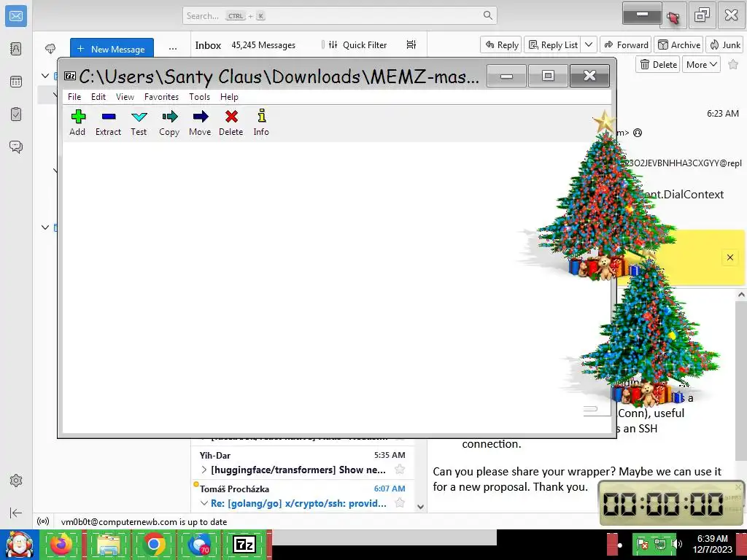Expand the huggingface/transformers thread
The width and height of the screenshot is (747, 560).
(x=204, y=470)
